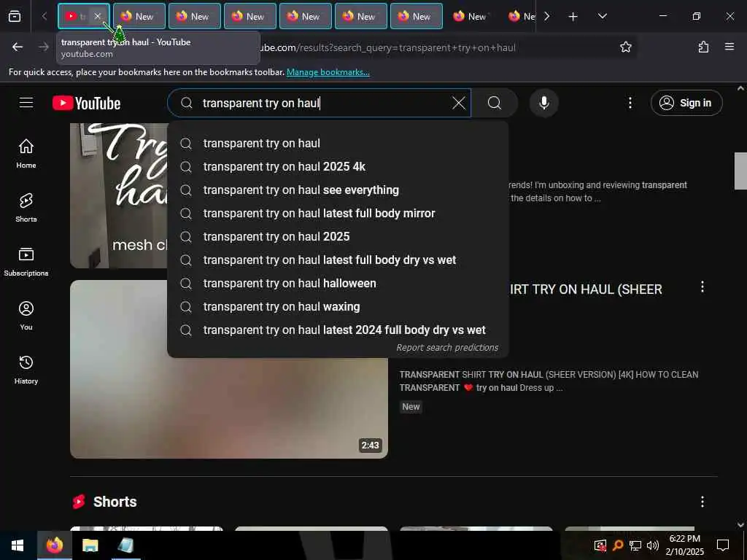Screen dimensions: 747x560
Task: Pick suggestion 'latest full body dry vs wet'
Action: [x=338, y=260]
